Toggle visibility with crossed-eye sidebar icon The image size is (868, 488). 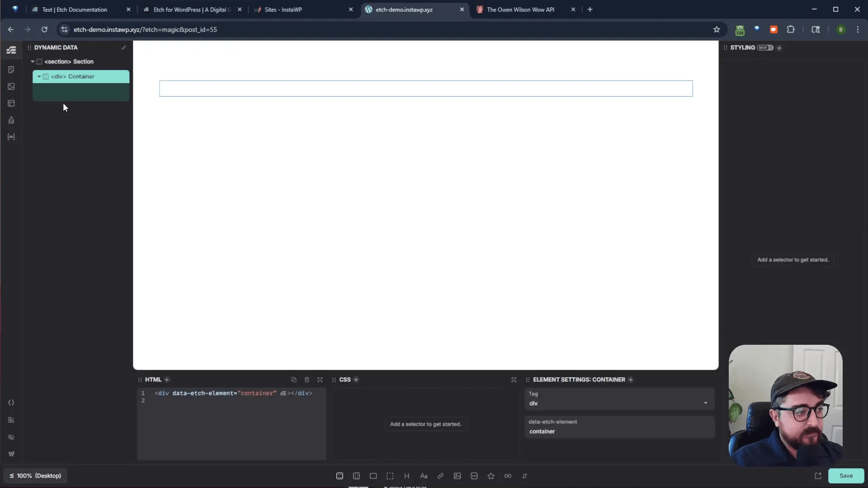pos(11,437)
